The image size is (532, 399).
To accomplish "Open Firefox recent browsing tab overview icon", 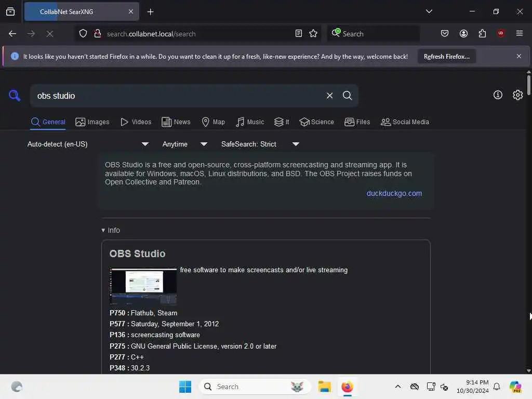I will point(10,12).
